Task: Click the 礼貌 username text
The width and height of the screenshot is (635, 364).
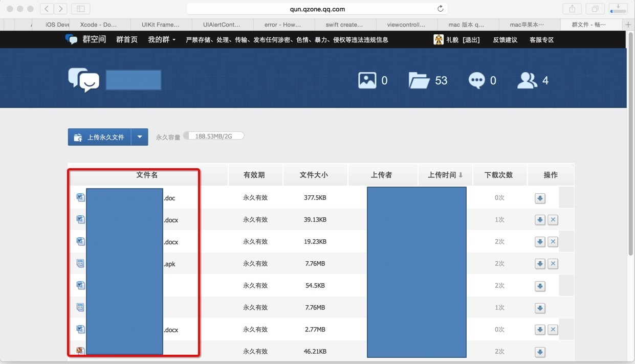Action: 452,40
